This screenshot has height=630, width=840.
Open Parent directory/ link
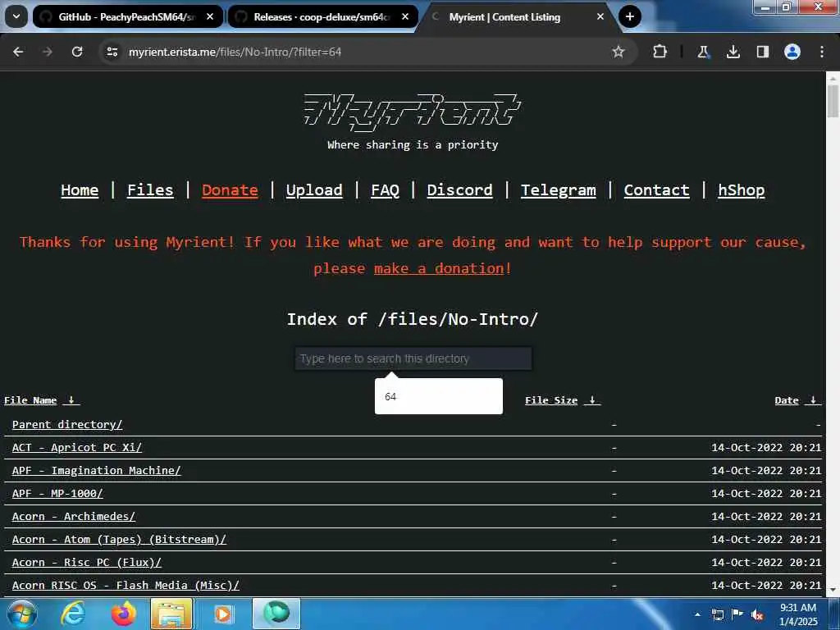point(67,424)
